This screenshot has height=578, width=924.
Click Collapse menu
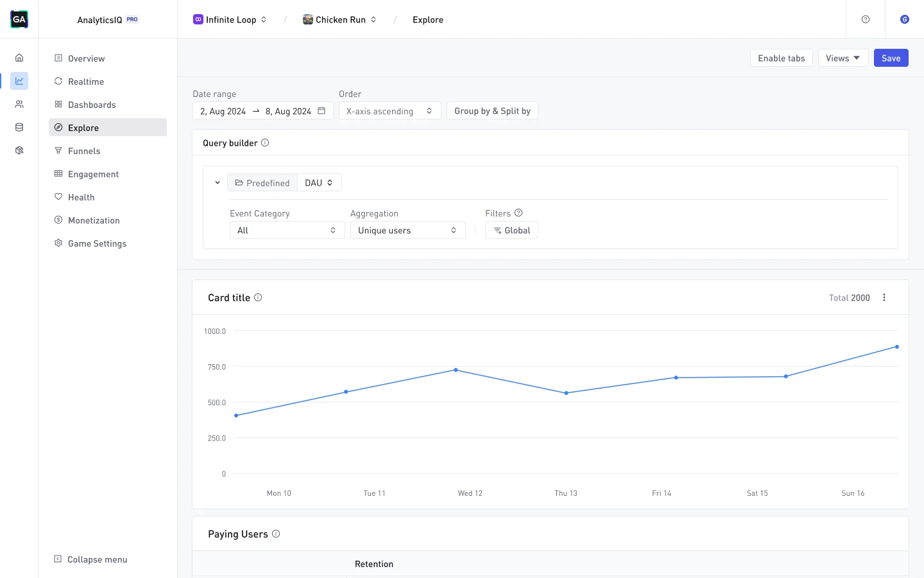coord(90,559)
